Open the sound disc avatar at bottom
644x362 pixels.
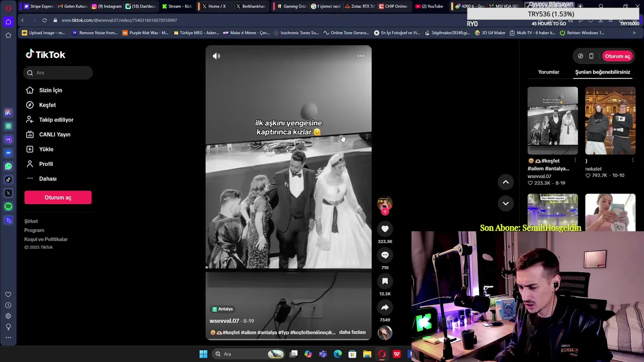(385, 332)
